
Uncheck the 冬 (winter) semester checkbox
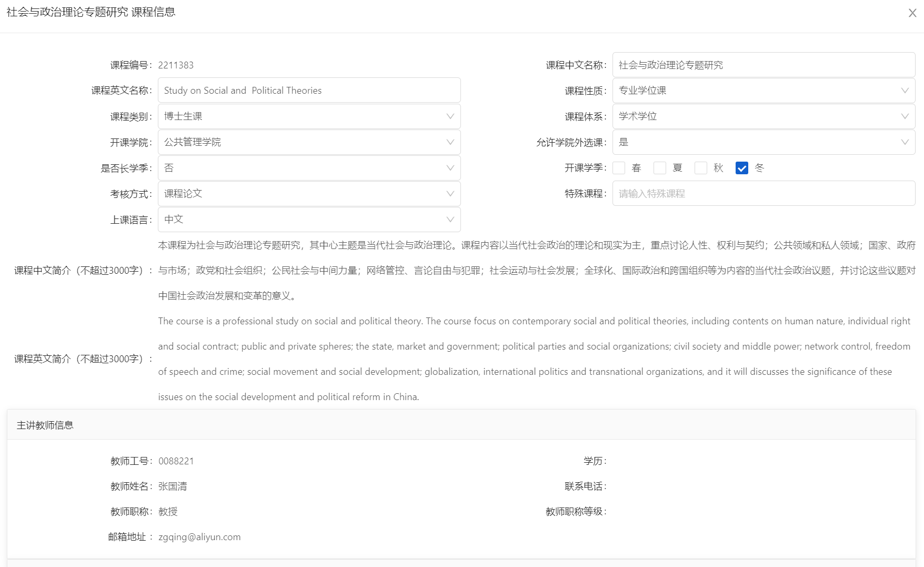click(x=742, y=168)
